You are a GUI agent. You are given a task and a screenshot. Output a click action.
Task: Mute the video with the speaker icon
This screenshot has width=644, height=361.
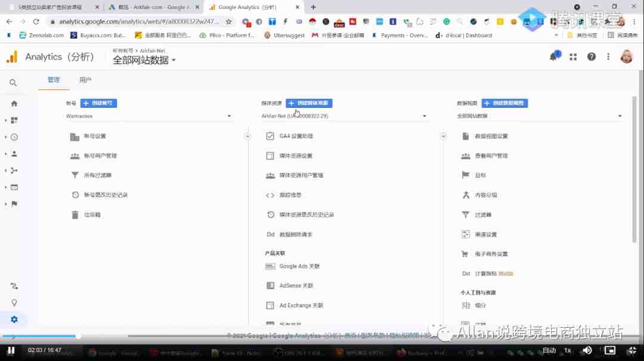[587, 350]
